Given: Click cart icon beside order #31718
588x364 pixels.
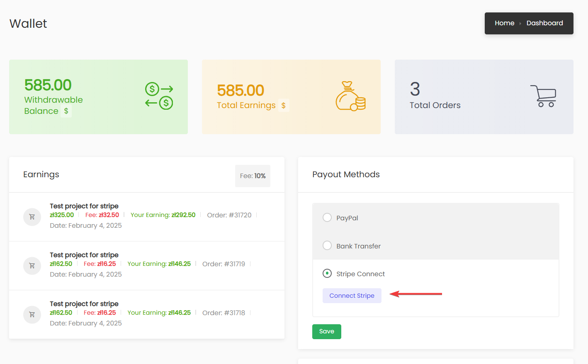Looking at the screenshot, I should pos(32,315).
